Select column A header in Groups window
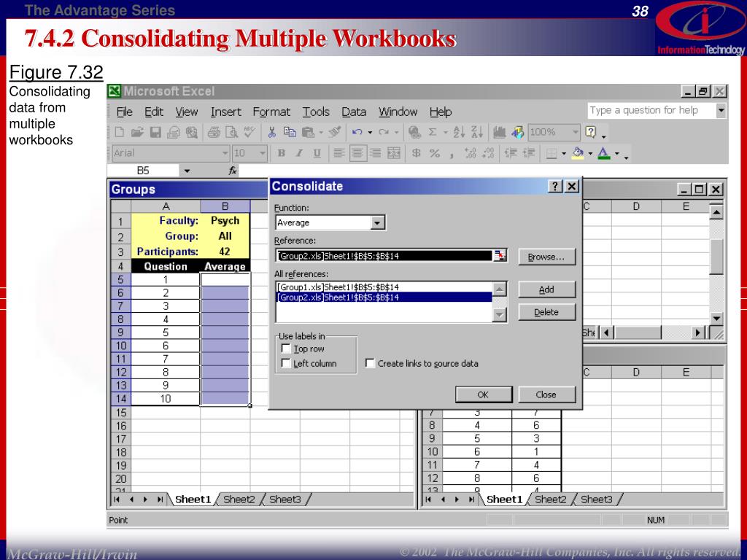This screenshot has height=560, width=747. point(166,206)
